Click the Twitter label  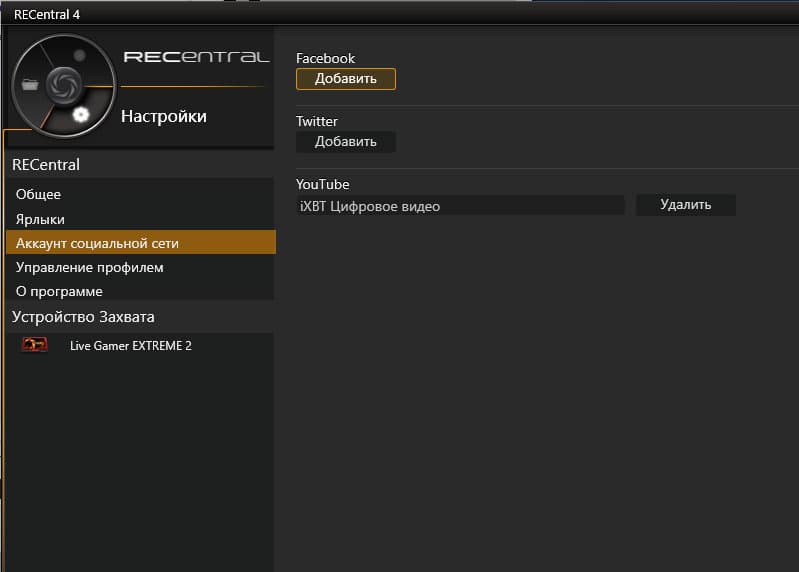316,121
